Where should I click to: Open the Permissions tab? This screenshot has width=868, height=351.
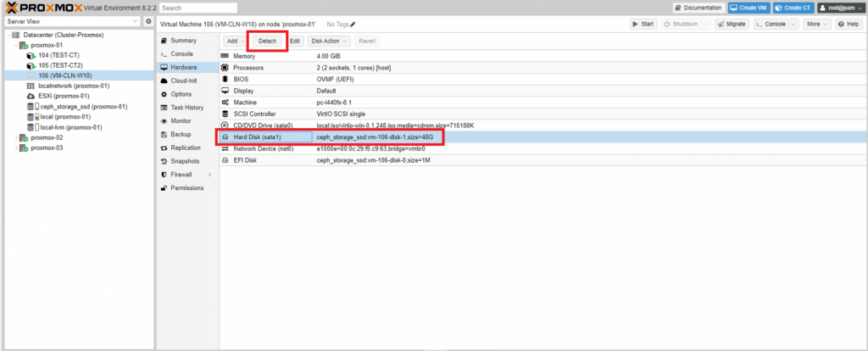pyautogui.click(x=187, y=187)
